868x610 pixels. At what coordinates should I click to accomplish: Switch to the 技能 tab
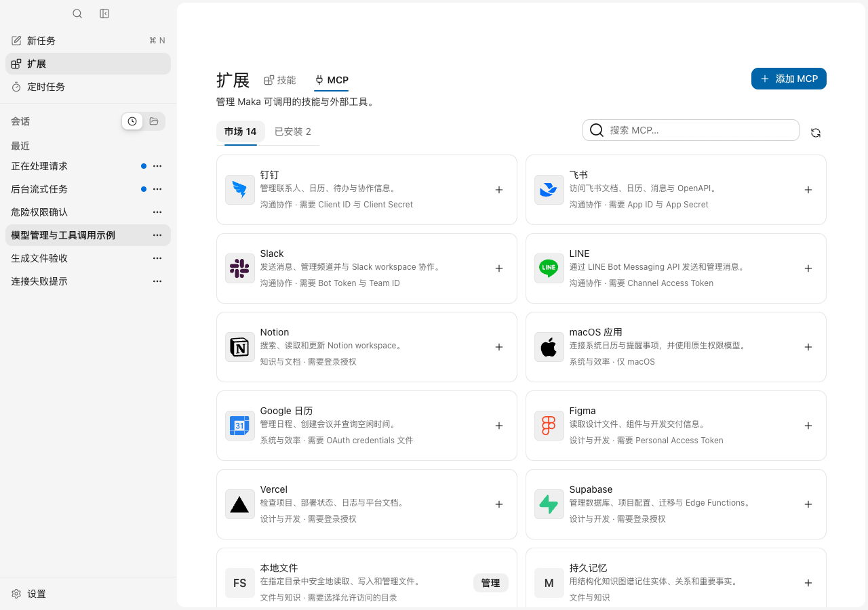coord(280,80)
